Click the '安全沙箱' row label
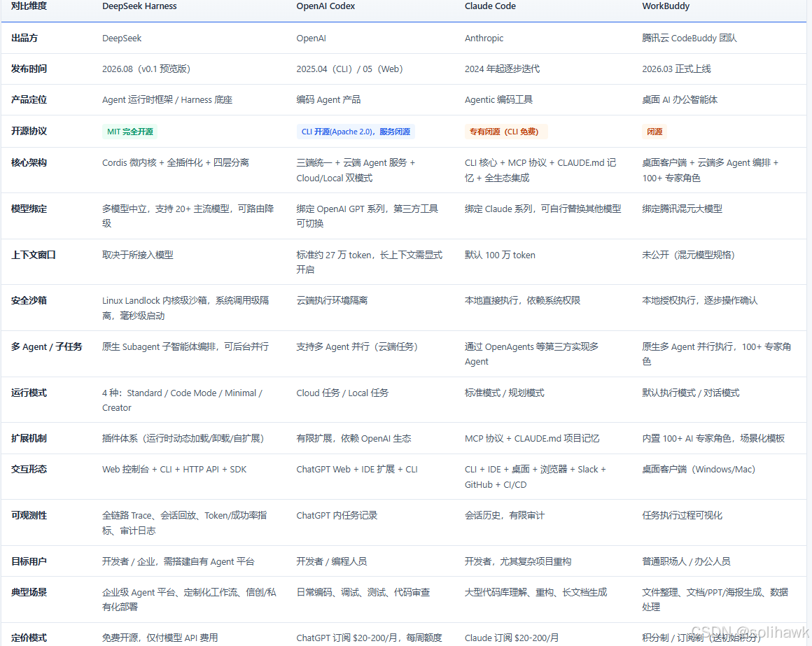 point(29,300)
